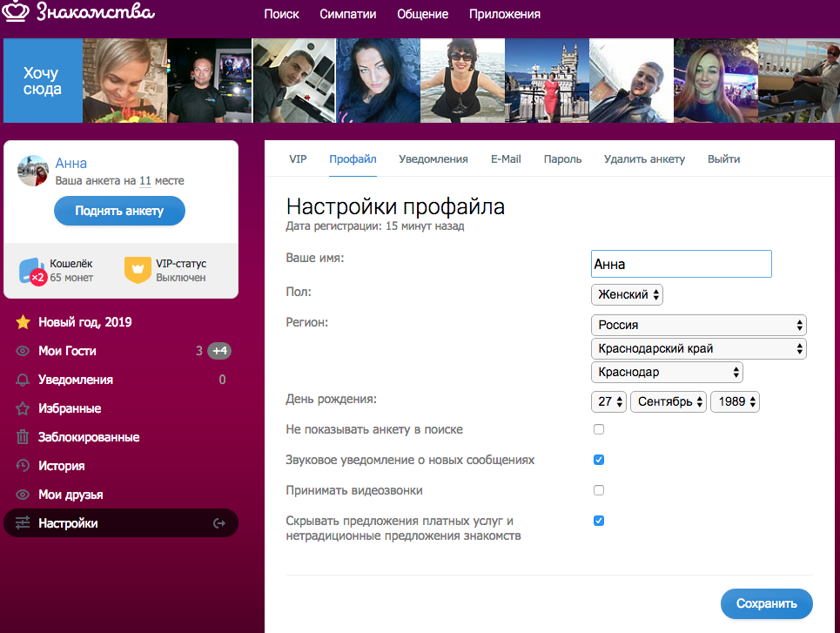840x633 pixels.
Task: Click the Хочу сюда tile
Action: pyautogui.click(x=43, y=80)
